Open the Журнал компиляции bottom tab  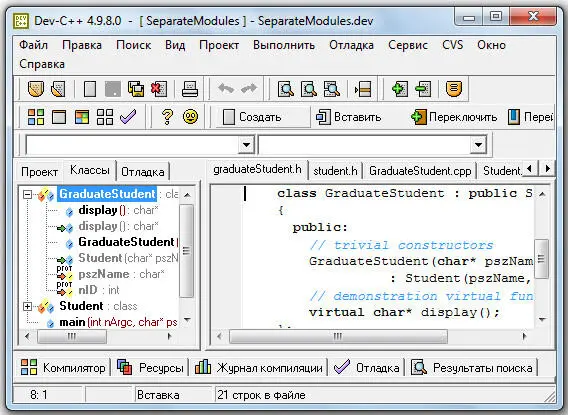click(259, 368)
